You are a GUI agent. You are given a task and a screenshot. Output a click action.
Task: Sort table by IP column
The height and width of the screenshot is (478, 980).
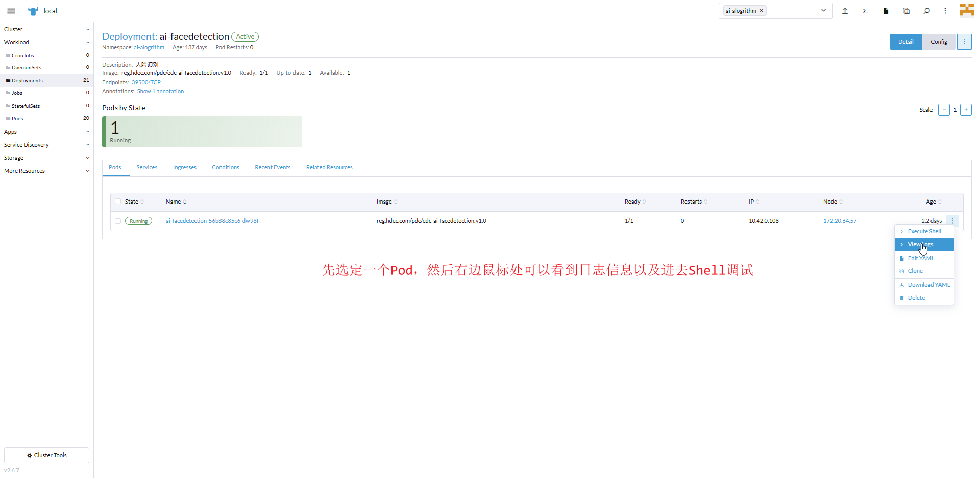tap(754, 202)
